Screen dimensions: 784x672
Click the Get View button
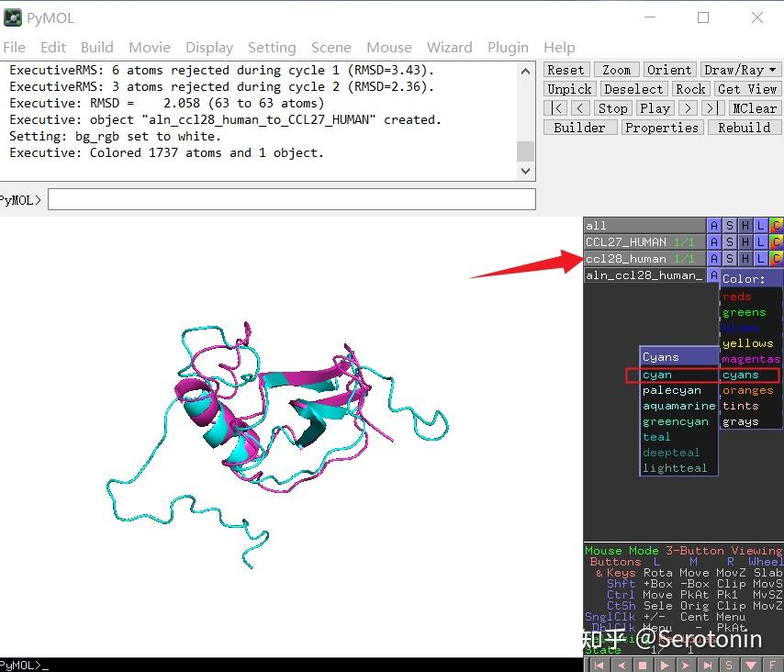click(x=747, y=89)
